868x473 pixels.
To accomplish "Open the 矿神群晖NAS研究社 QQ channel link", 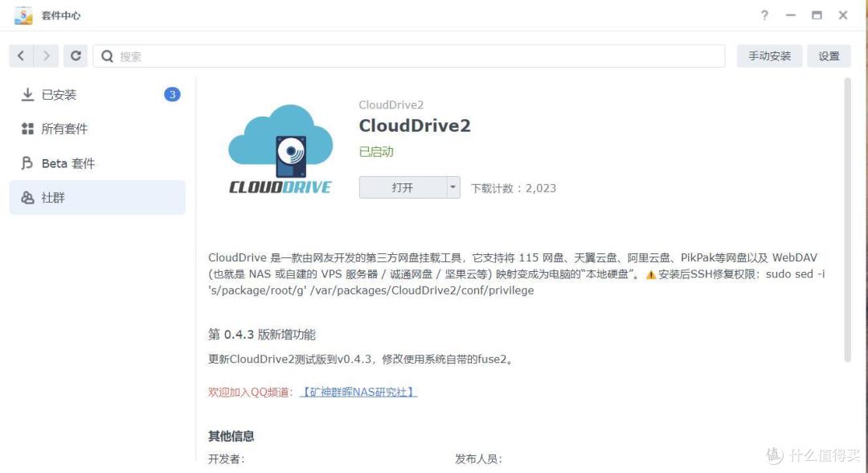I will pyautogui.click(x=359, y=393).
